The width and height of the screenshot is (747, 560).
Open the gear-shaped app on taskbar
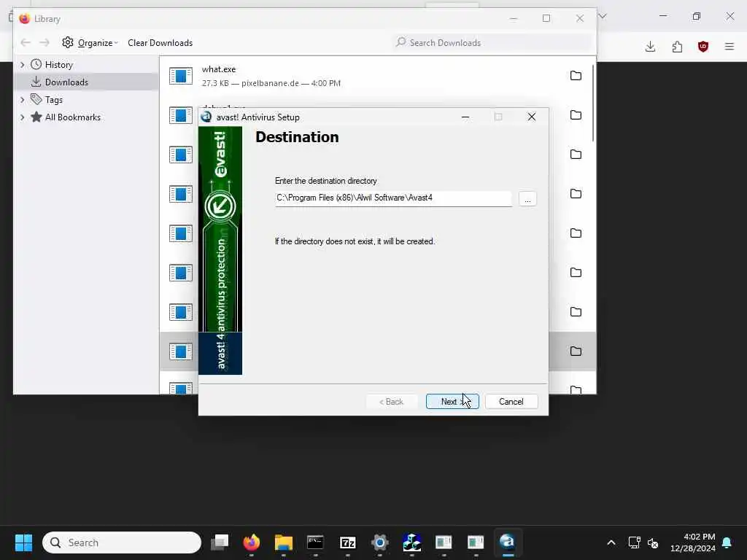379,542
